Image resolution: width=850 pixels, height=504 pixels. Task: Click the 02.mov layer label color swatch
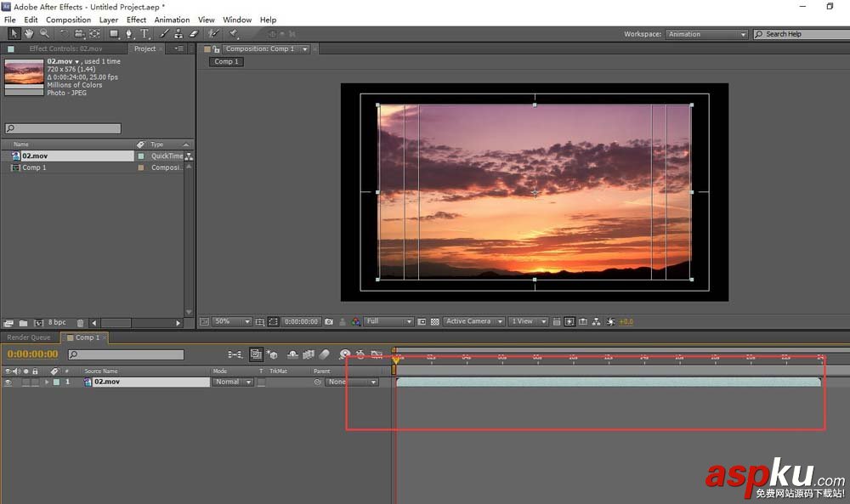click(57, 382)
